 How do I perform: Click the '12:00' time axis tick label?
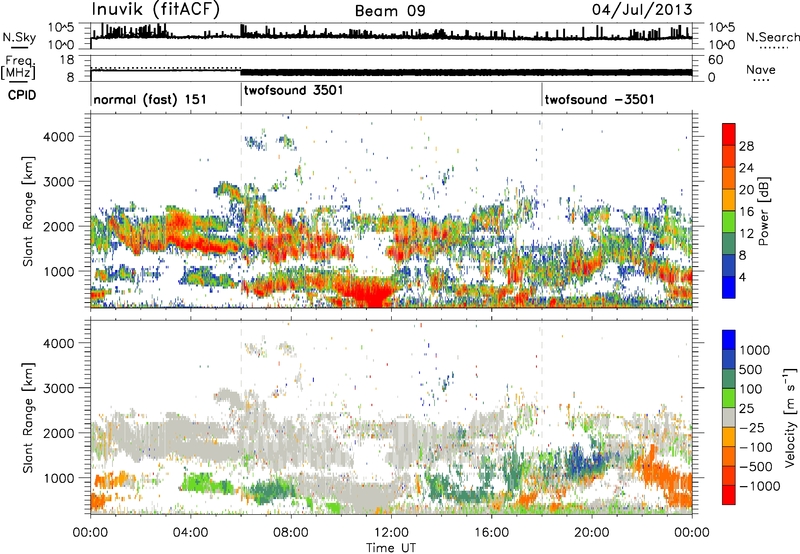391,533
